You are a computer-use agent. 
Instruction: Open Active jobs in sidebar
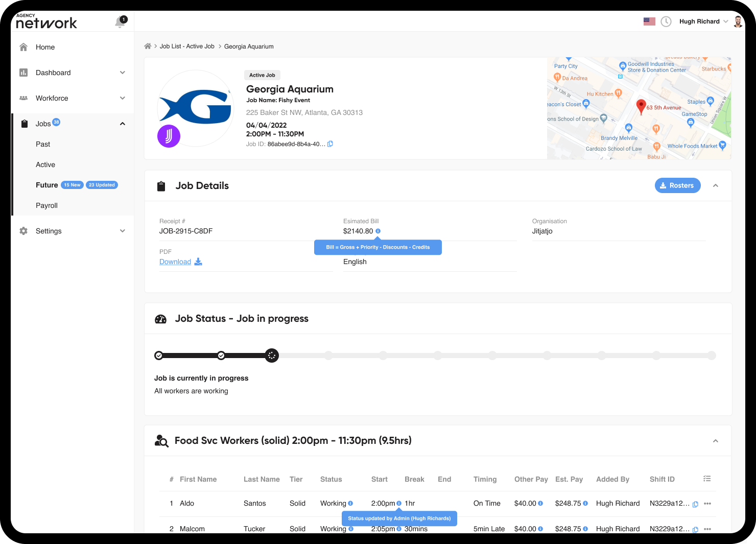tap(45, 164)
